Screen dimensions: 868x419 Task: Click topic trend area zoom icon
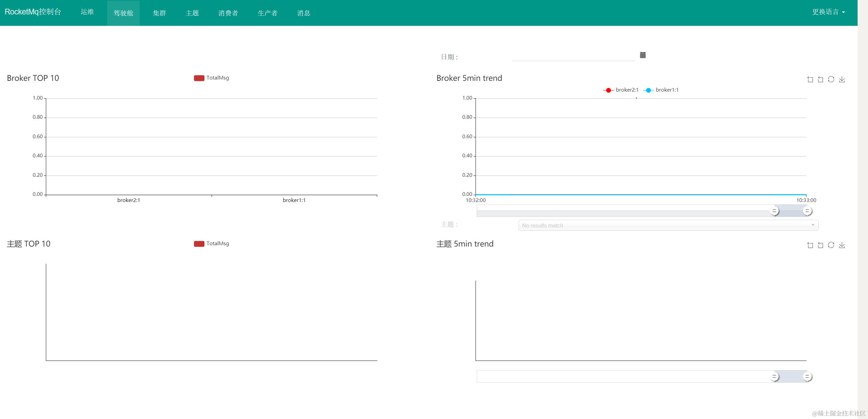click(x=810, y=245)
